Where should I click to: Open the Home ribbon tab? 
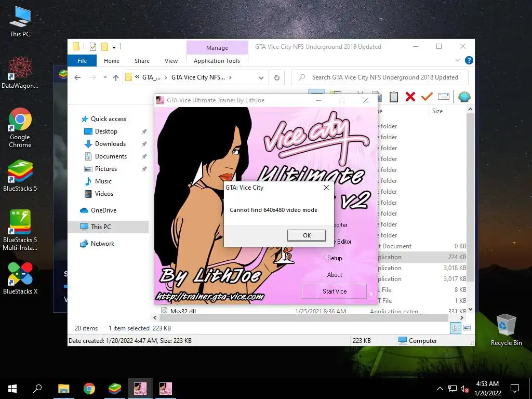coord(112,61)
